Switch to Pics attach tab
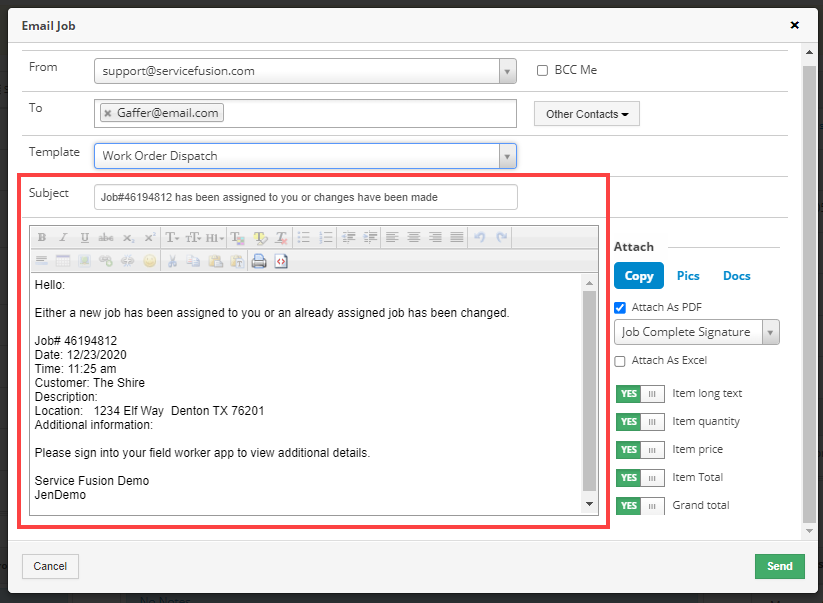Image resolution: width=823 pixels, height=603 pixels. point(688,276)
